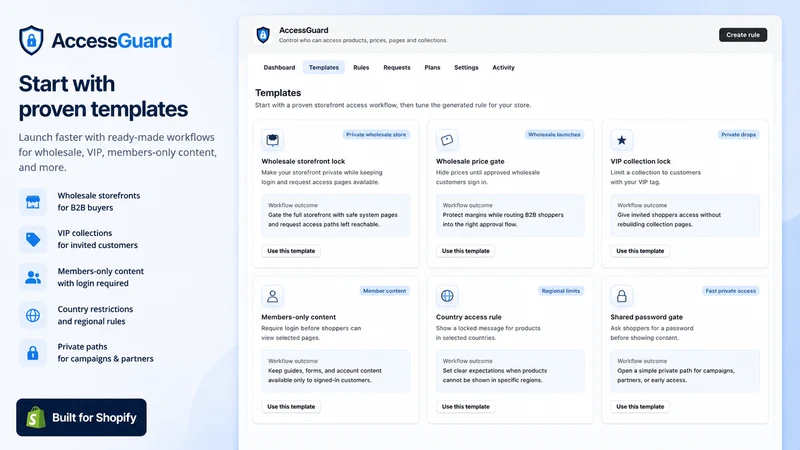Click the globe icon beside Country restrictions
The height and width of the screenshot is (450, 800).
(x=33, y=315)
